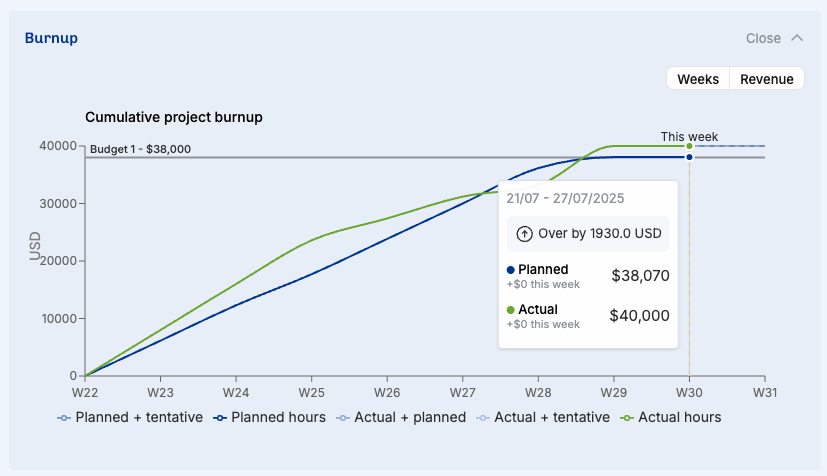This screenshot has height=476, width=827.
Task: Click the blue Planned data point at W30
Action: (689, 157)
